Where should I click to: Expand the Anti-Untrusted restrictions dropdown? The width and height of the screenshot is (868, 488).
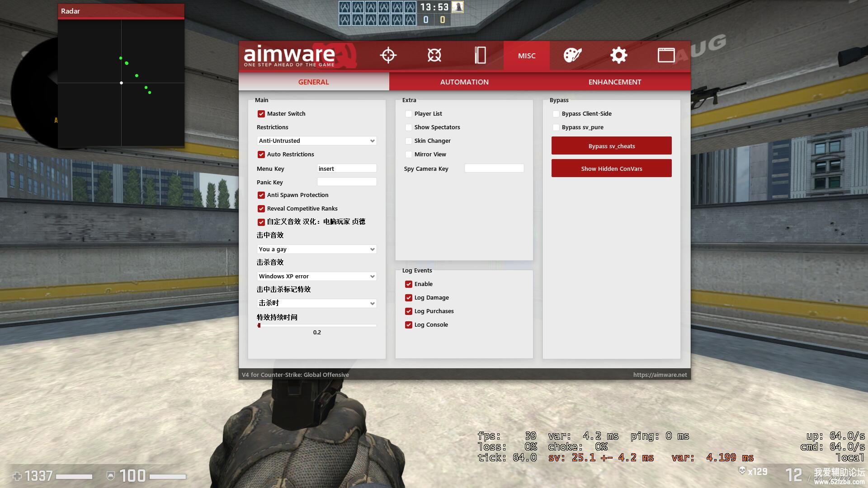[316, 141]
